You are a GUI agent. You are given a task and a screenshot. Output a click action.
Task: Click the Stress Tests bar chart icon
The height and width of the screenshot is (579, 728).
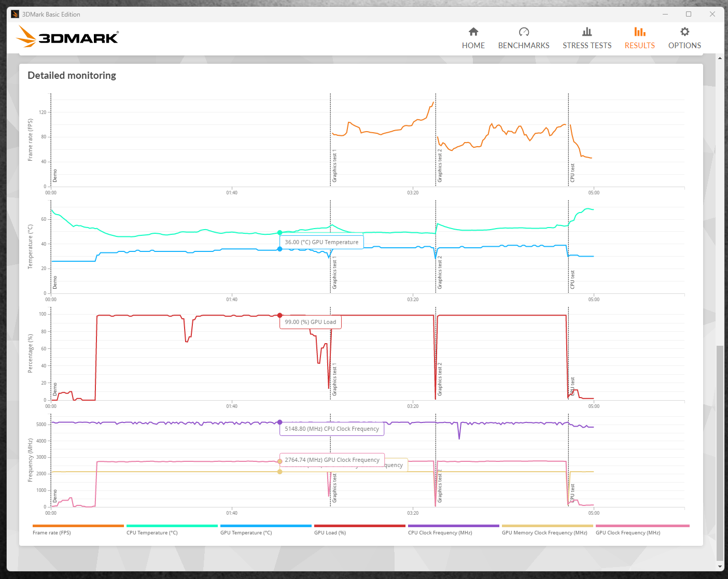587,32
